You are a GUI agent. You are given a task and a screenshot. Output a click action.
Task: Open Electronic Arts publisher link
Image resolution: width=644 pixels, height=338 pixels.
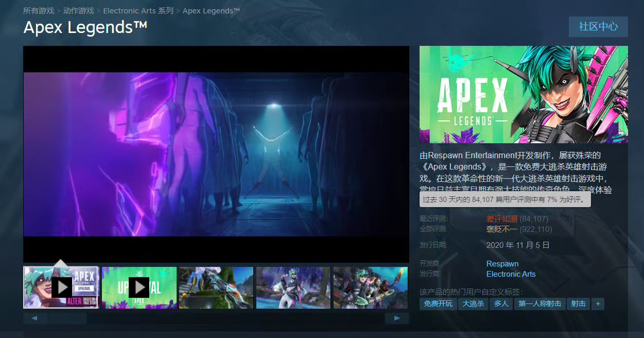[511, 274]
